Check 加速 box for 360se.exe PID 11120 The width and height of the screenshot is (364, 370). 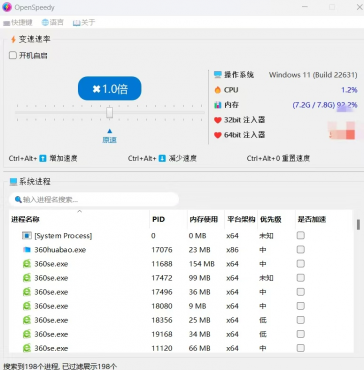pos(301,348)
